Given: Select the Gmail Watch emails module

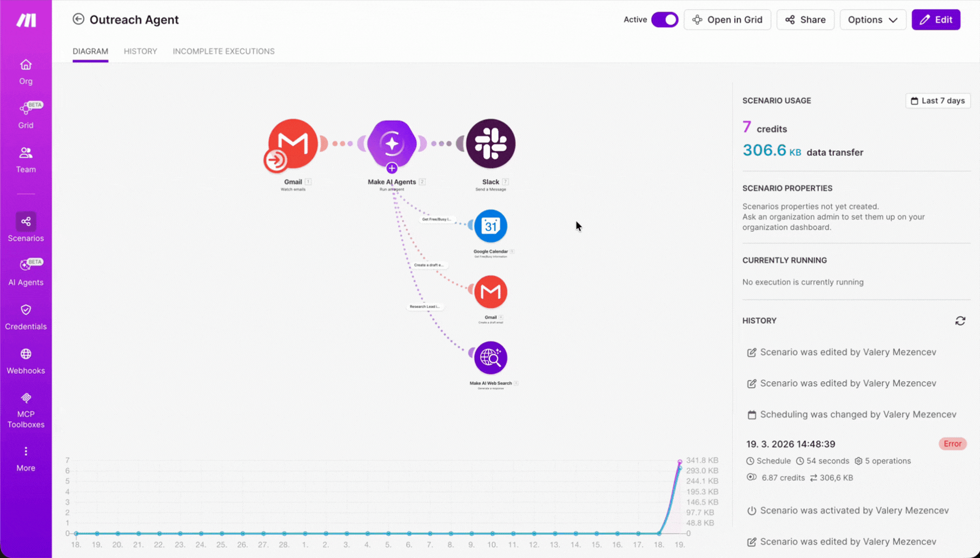Looking at the screenshot, I should click(x=293, y=144).
